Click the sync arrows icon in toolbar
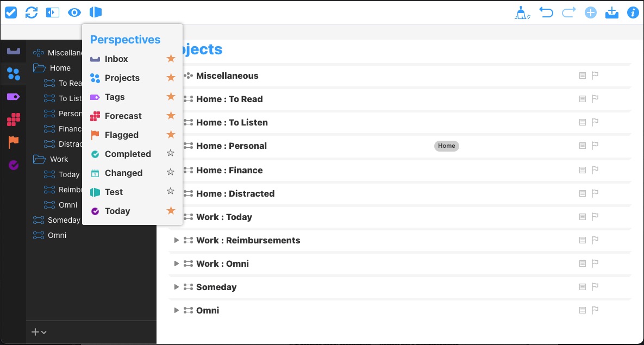The width and height of the screenshot is (644, 345). pos(32,12)
